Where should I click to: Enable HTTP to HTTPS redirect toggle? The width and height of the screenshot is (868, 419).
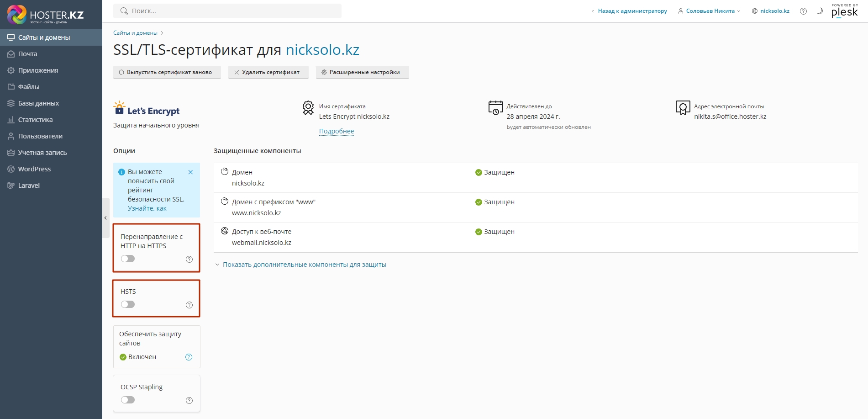(128, 259)
